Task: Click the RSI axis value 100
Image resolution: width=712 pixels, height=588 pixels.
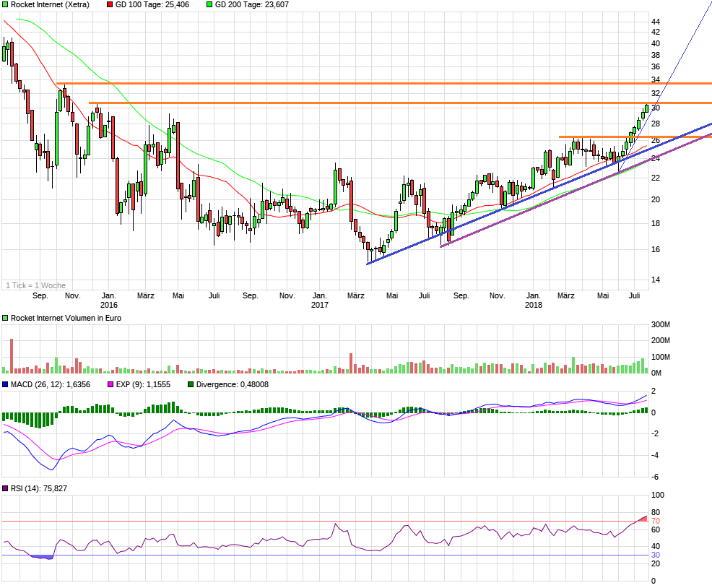Action: 658,495
